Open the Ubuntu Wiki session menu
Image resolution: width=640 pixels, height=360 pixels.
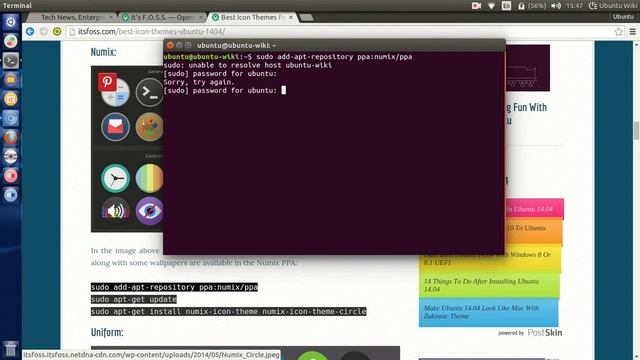[613, 6]
